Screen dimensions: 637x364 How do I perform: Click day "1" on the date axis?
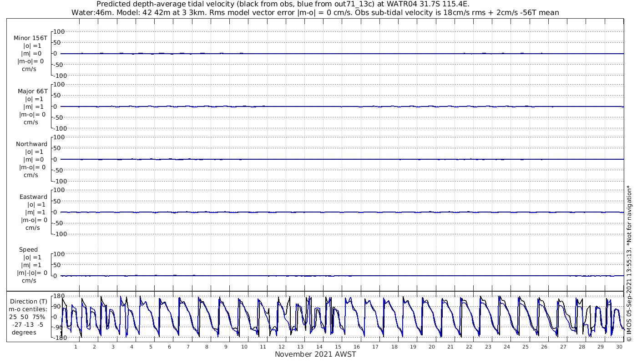76,347
